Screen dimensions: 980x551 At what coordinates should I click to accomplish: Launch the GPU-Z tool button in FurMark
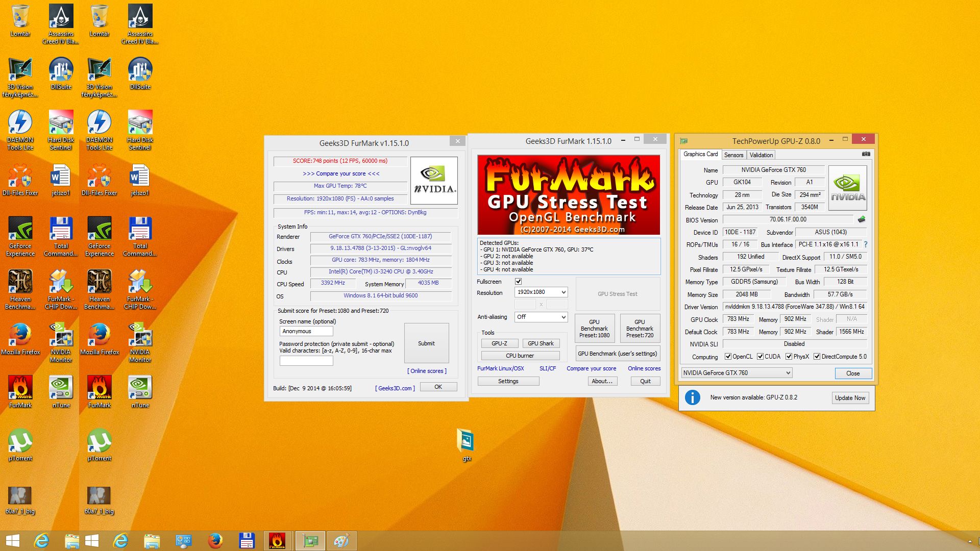499,343
